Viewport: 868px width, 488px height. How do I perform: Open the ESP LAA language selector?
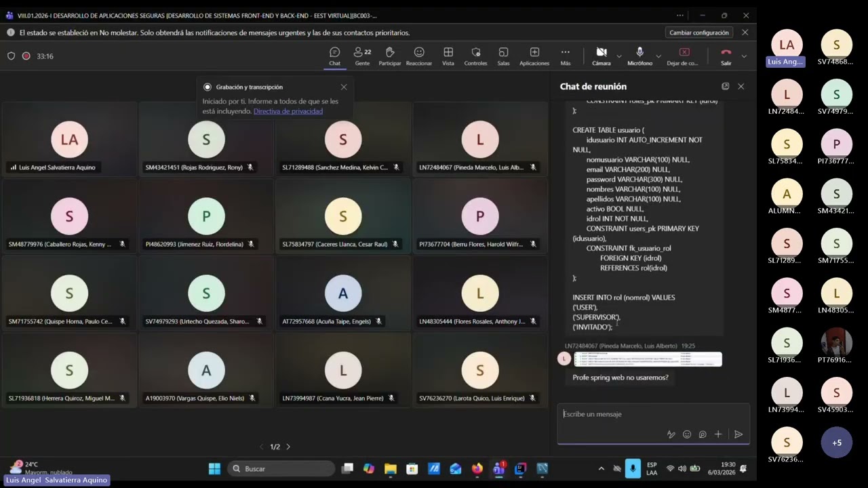point(652,468)
